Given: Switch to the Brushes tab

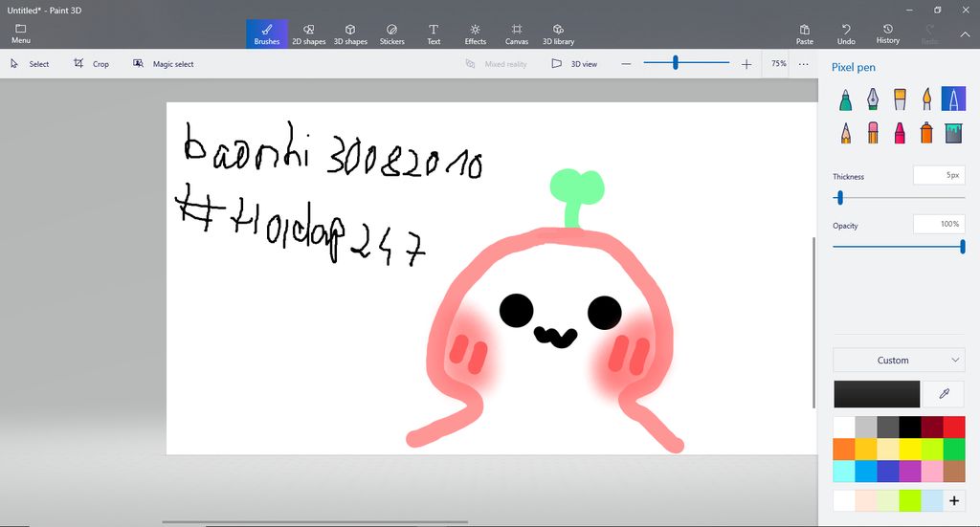Looking at the screenshot, I should (267, 33).
